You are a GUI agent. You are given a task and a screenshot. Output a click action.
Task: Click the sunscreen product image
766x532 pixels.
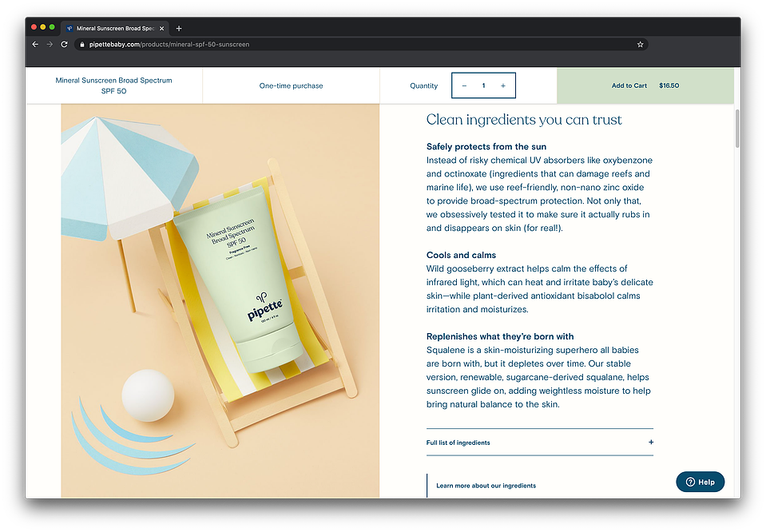220,301
